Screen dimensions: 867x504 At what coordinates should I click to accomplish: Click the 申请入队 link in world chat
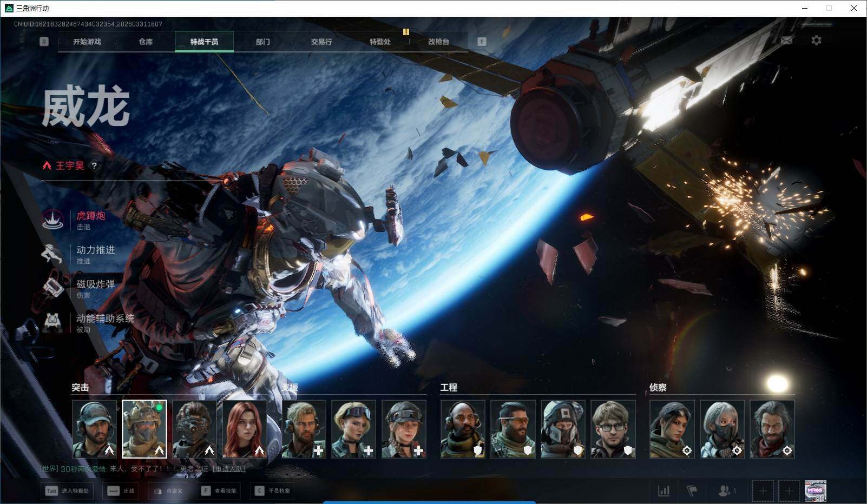(x=229, y=469)
